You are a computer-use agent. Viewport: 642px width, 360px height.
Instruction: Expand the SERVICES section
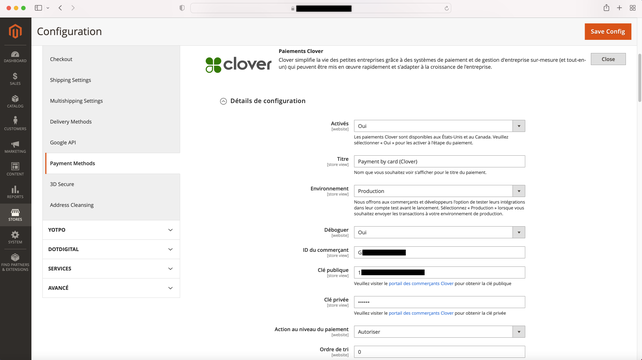pyautogui.click(x=111, y=269)
